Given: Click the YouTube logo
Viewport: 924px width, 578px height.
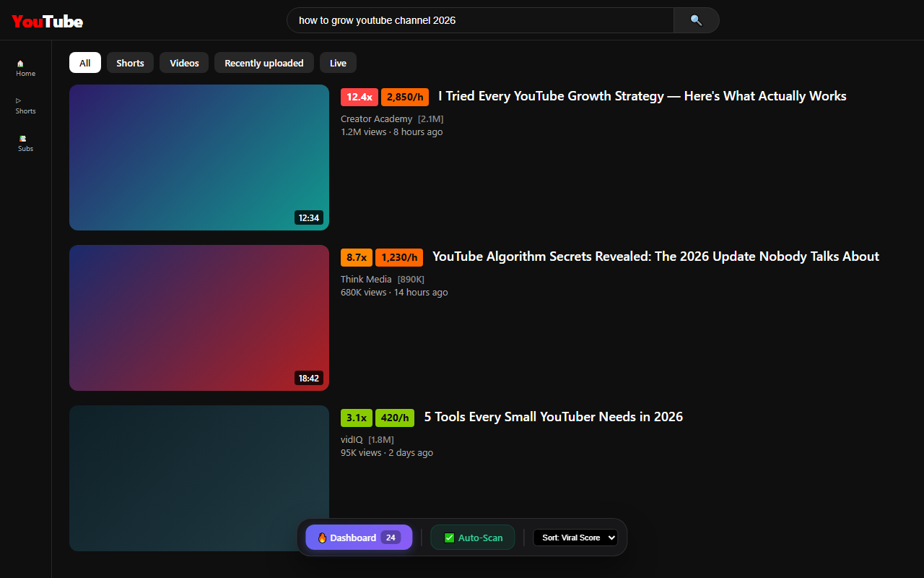Looking at the screenshot, I should 46,20.
